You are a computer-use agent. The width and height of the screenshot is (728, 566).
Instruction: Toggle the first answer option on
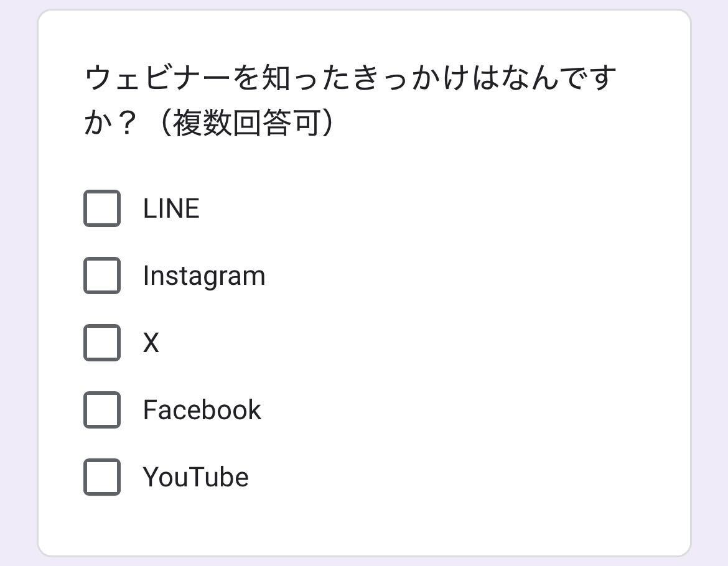pos(102,209)
